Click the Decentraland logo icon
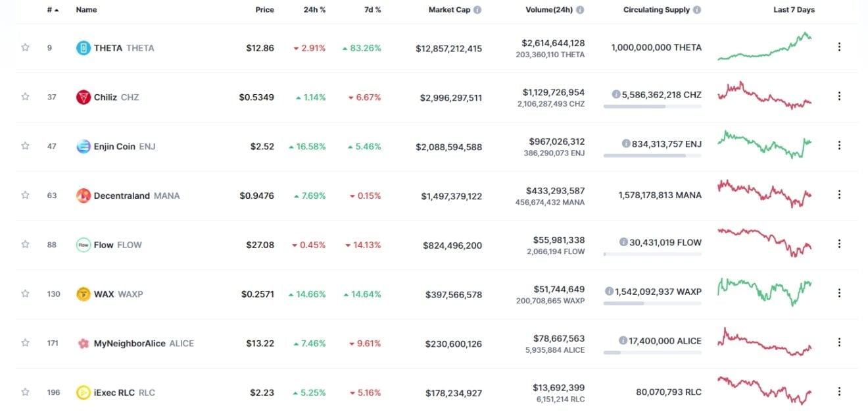The width and height of the screenshot is (868, 416). 83,195
